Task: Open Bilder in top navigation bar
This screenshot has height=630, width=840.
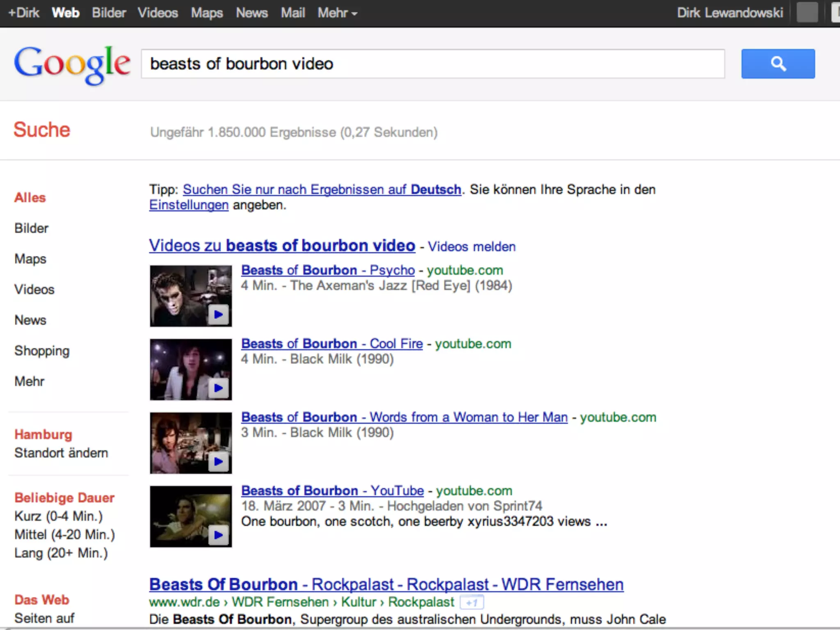Action: (x=109, y=13)
